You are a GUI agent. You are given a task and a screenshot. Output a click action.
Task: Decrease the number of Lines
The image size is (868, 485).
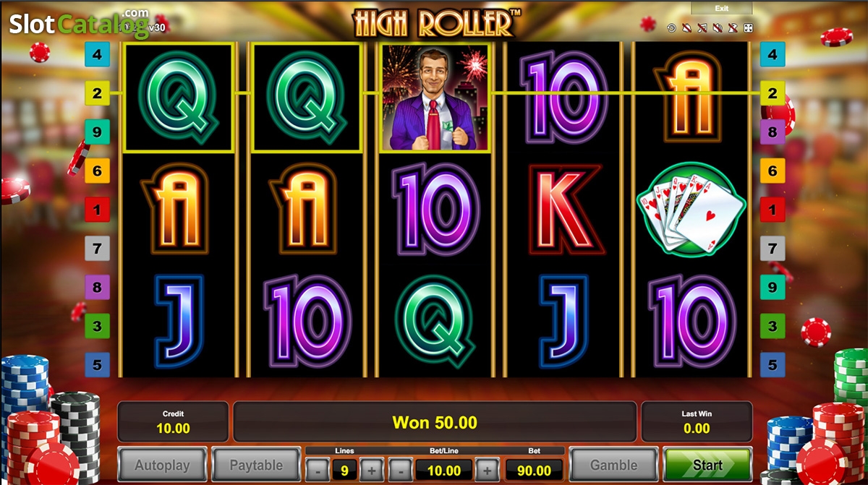[318, 470]
